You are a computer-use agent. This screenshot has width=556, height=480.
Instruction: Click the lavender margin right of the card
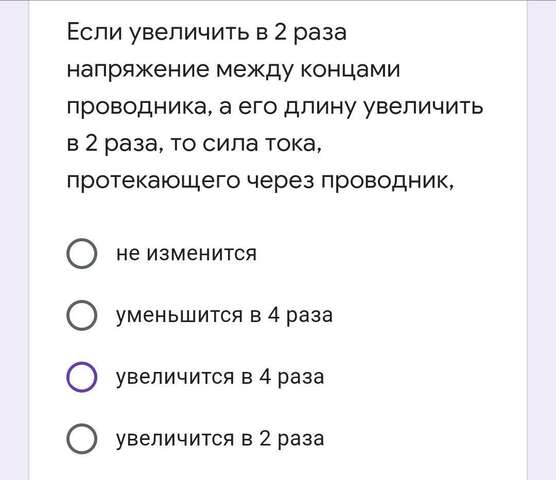pyautogui.click(x=541, y=240)
